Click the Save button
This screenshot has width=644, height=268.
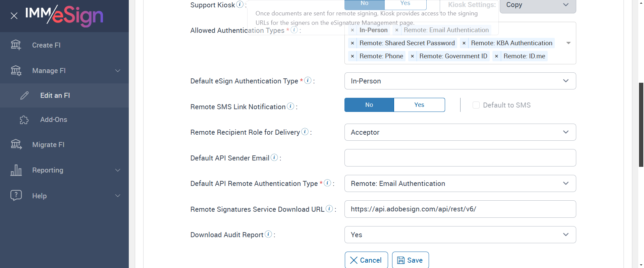[410, 260]
